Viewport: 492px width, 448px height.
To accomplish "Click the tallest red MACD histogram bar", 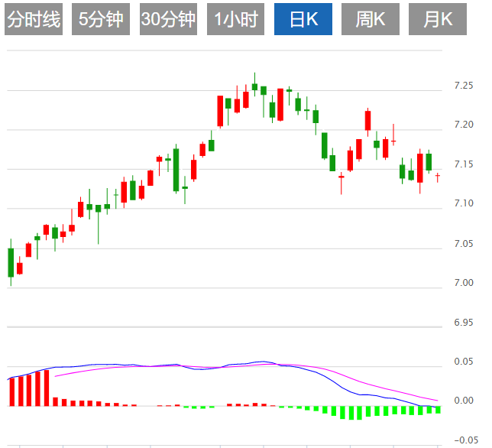I will tap(47, 388).
